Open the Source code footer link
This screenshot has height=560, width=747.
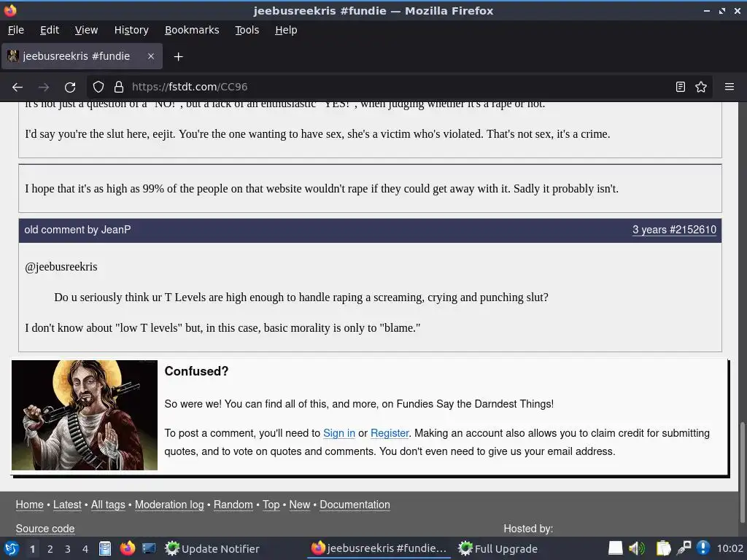click(45, 529)
